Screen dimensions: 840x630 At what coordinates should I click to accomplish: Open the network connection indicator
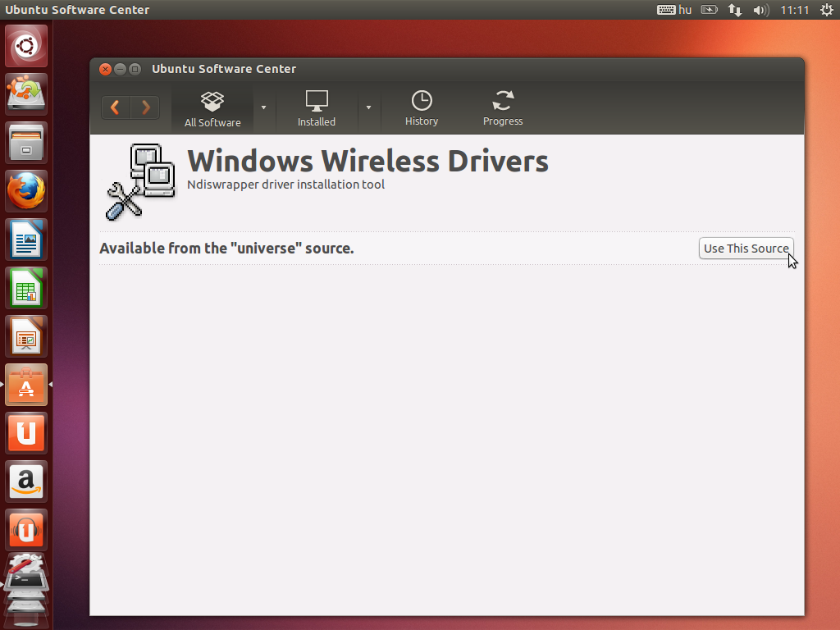tap(735, 10)
